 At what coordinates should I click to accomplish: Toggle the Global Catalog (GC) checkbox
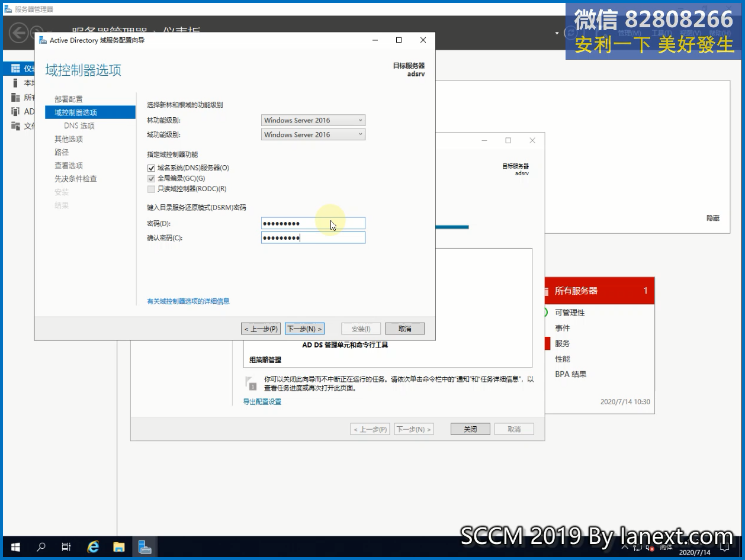[x=151, y=179]
